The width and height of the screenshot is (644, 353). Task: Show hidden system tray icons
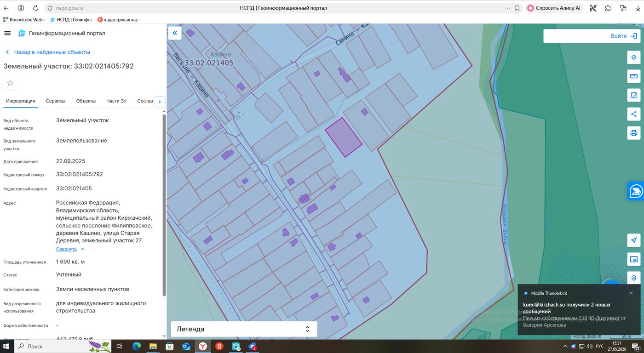(x=565, y=346)
